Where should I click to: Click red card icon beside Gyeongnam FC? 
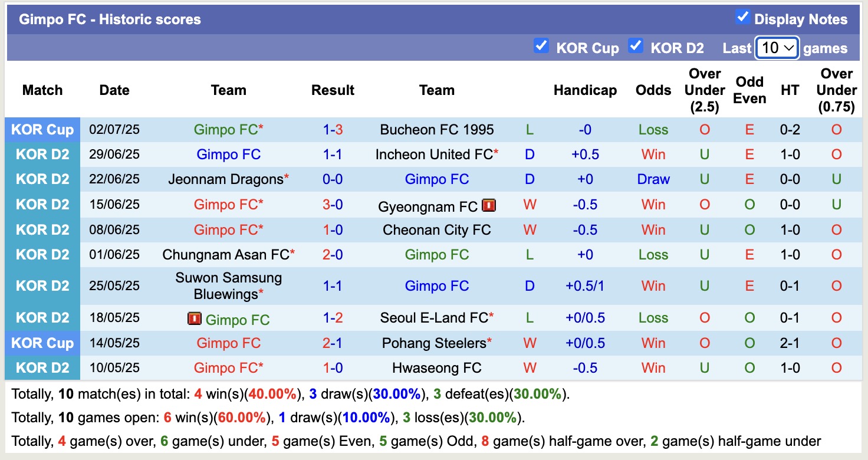[489, 205]
